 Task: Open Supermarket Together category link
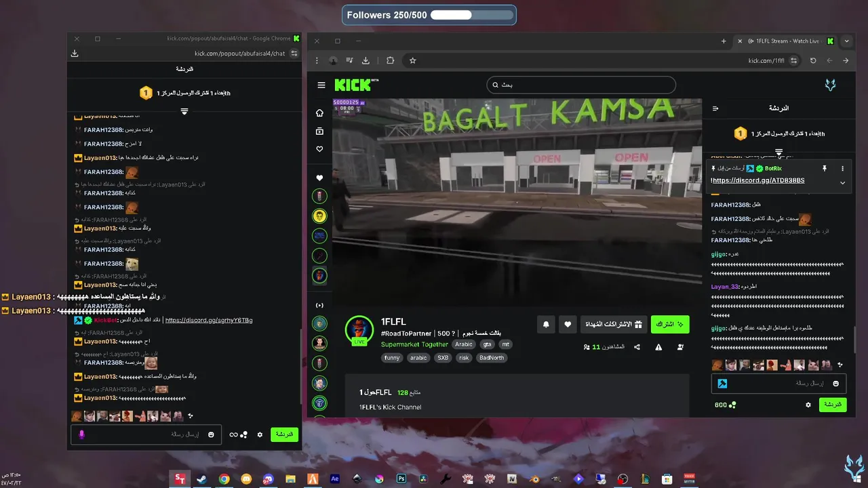point(414,344)
